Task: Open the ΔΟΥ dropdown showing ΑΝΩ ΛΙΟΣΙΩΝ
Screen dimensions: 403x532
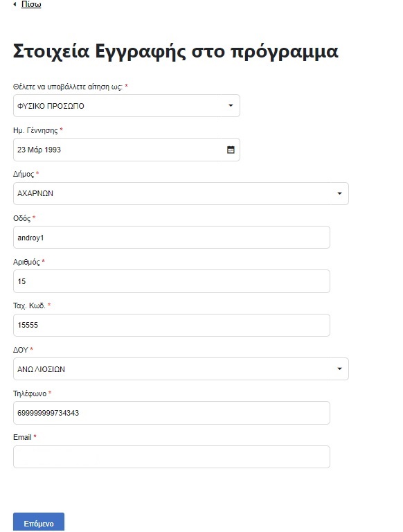Action: (x=181, y=369)
